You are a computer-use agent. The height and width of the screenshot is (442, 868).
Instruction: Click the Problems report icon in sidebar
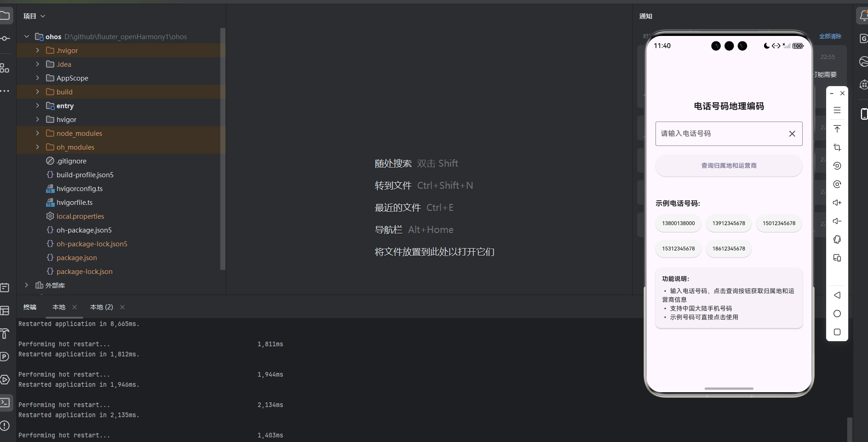click(6, 426)
